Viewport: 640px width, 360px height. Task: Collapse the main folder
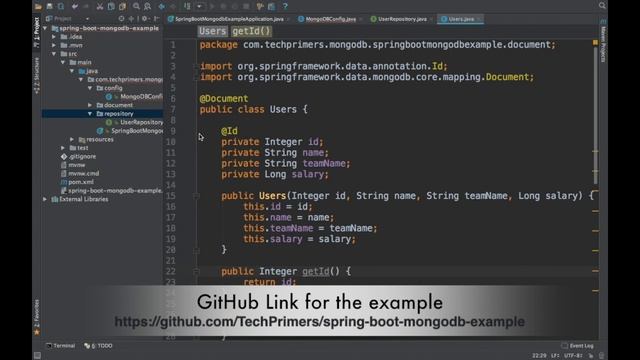[x=63, y=62]
